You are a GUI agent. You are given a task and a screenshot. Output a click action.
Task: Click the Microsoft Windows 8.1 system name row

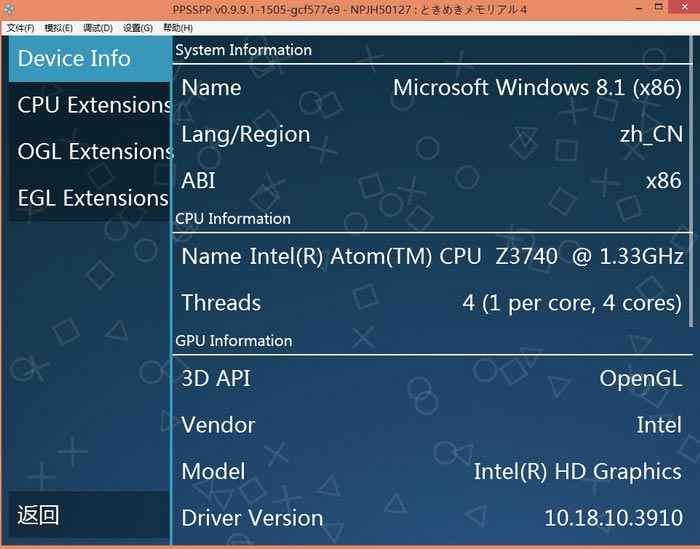(x=432, y=87)
